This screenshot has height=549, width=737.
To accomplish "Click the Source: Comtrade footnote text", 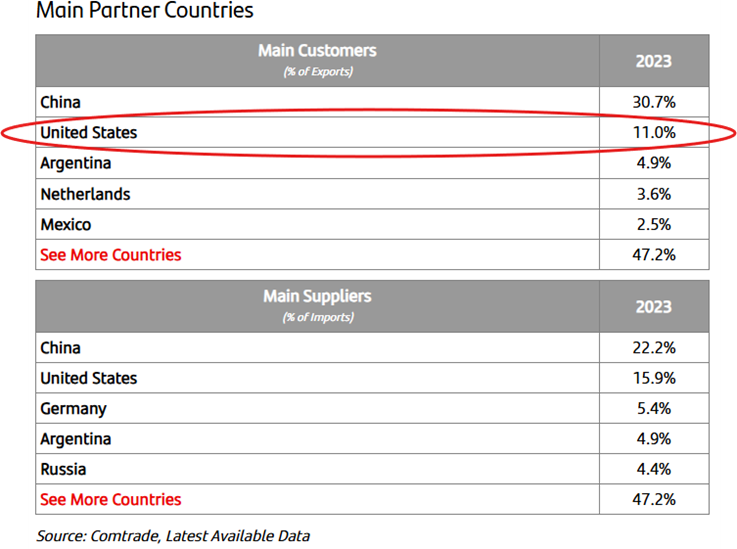I will point(173,536).
